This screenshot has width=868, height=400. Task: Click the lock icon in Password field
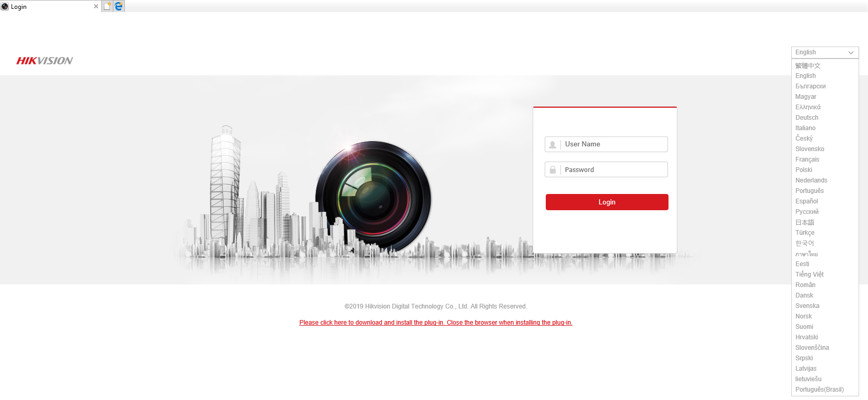pyautogui.click(x=553, y=170)
